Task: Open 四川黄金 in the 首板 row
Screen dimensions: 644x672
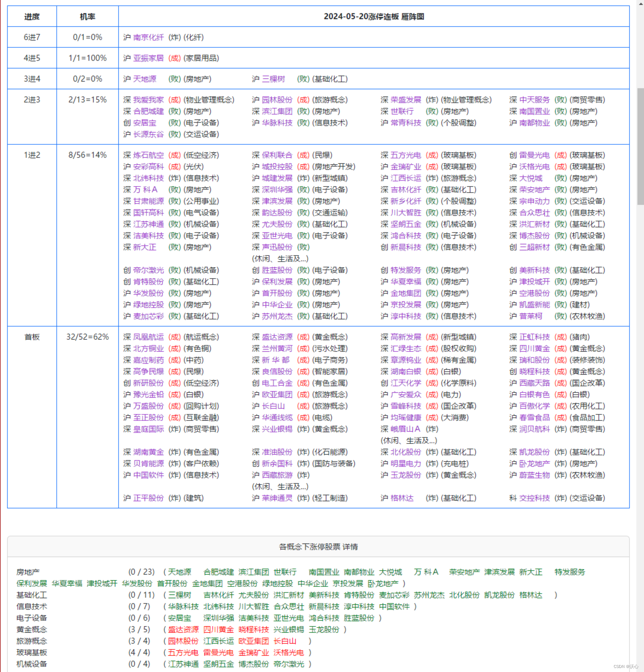Action: [534, 348]
